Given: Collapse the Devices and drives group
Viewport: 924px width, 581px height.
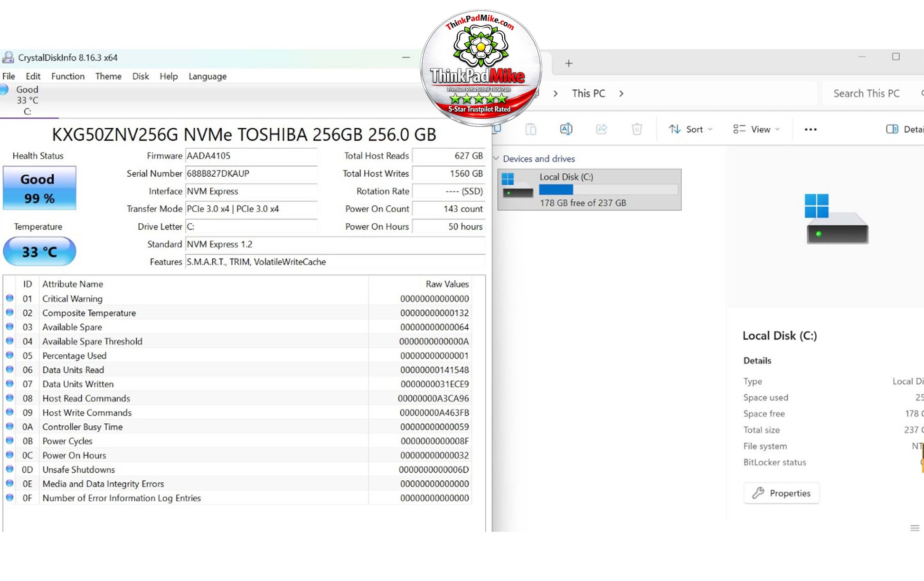Looking at the screenshot, I should coord(496,159).
